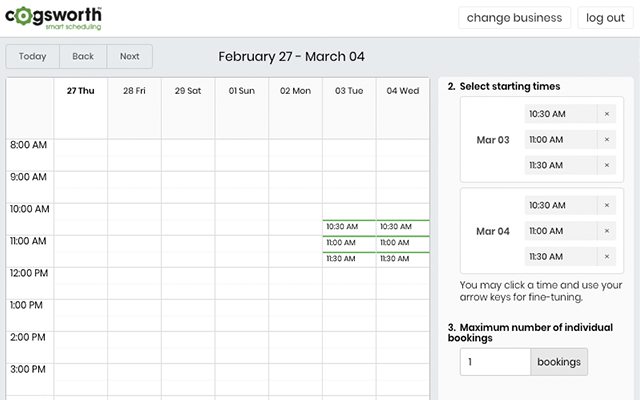Navigate to Next week
Image resolution: width=640 pixels, height=400 pixels.
tap(130, 56)
